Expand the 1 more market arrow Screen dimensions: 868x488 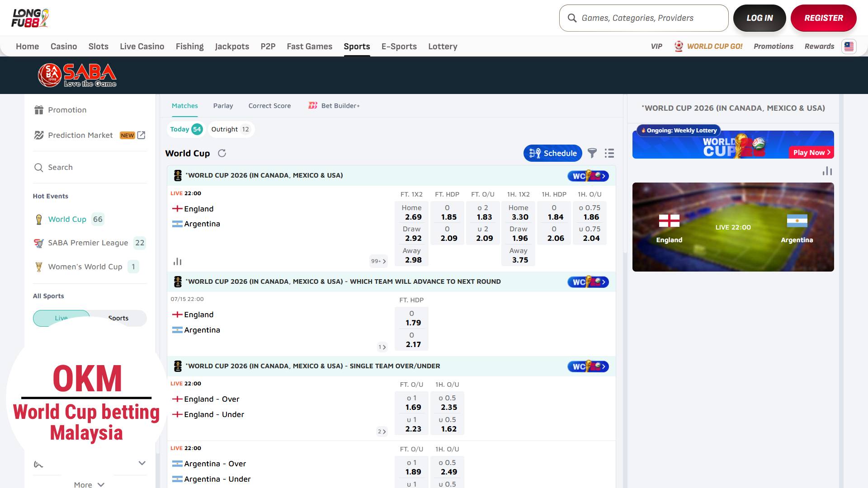382,347
